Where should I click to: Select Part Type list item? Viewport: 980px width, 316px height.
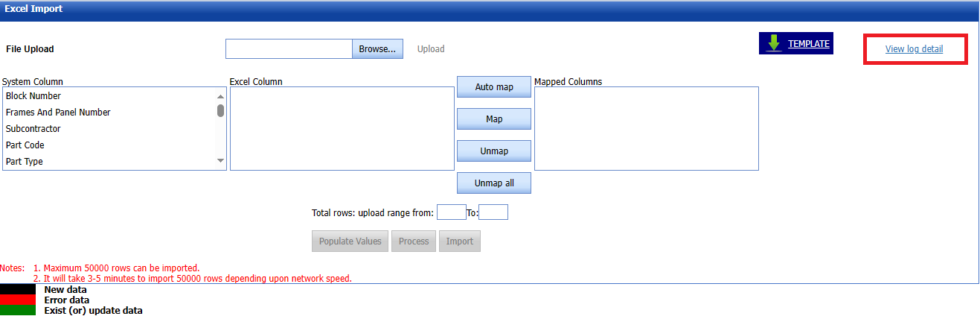pyautogui.click(x=25, y=162)
